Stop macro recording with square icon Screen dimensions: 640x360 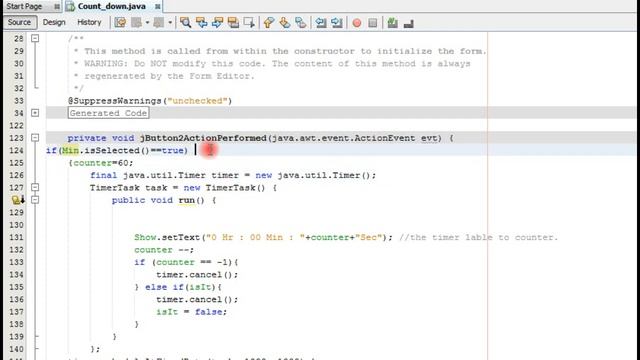coord(372,23)
